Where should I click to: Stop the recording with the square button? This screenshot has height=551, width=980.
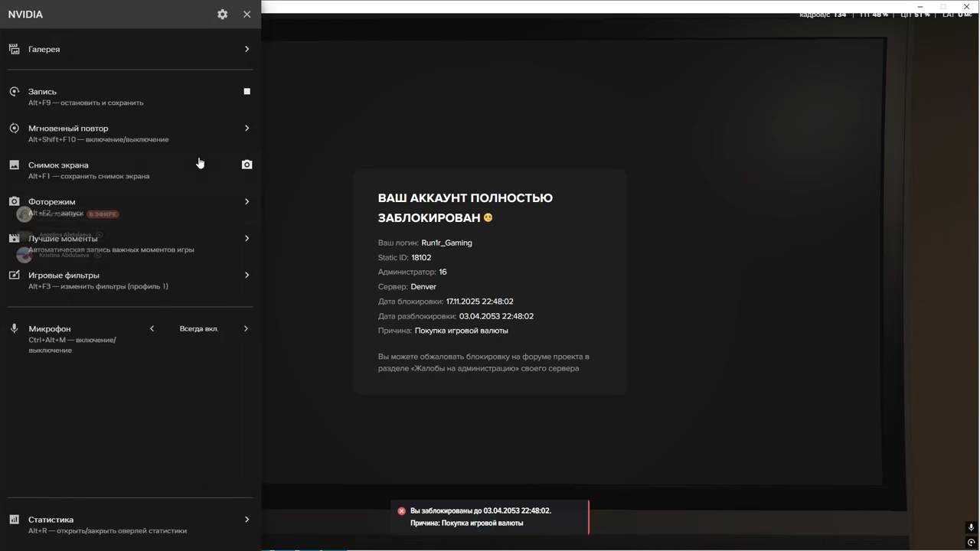(x=247, y=92)
